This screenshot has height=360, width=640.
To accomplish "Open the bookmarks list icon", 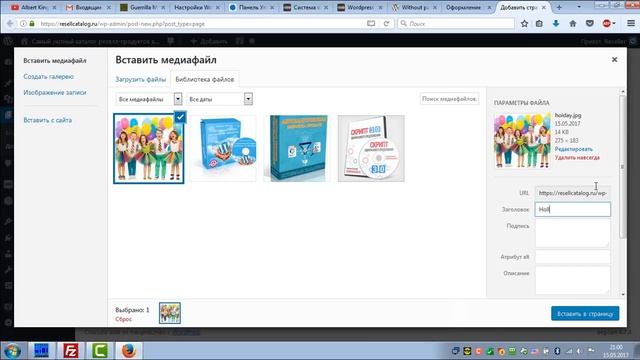I will (539, 24).
